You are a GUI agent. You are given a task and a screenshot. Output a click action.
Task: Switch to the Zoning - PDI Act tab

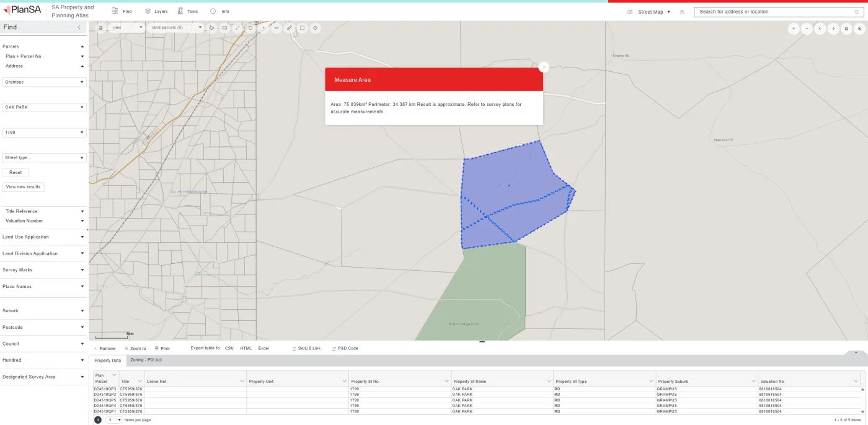pos(146,360)
